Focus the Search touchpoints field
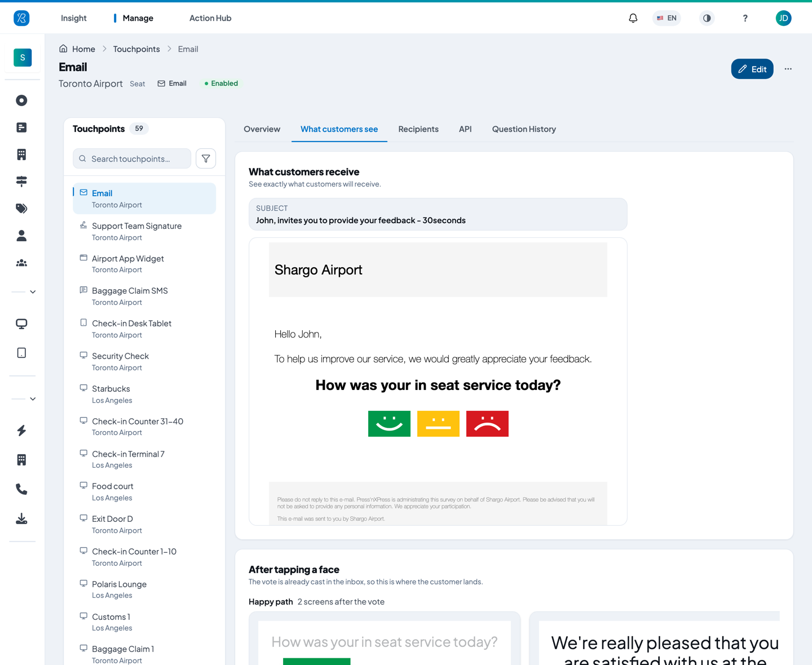Screen dimensions: 812x665 [132, 158]
